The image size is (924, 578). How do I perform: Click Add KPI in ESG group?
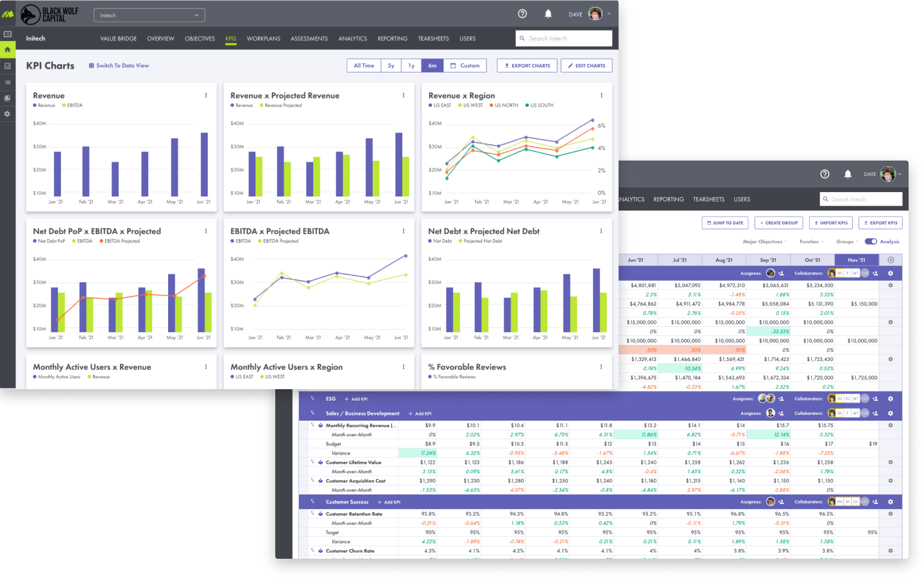(356, 399)
